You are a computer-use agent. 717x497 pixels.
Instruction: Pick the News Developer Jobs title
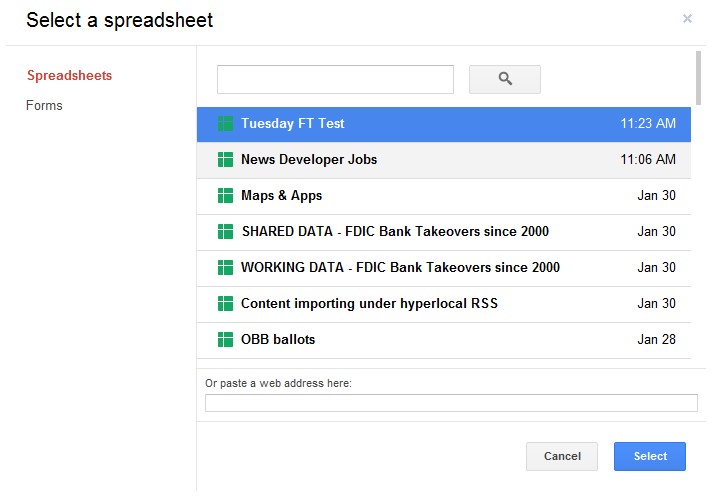coord(309,160)
